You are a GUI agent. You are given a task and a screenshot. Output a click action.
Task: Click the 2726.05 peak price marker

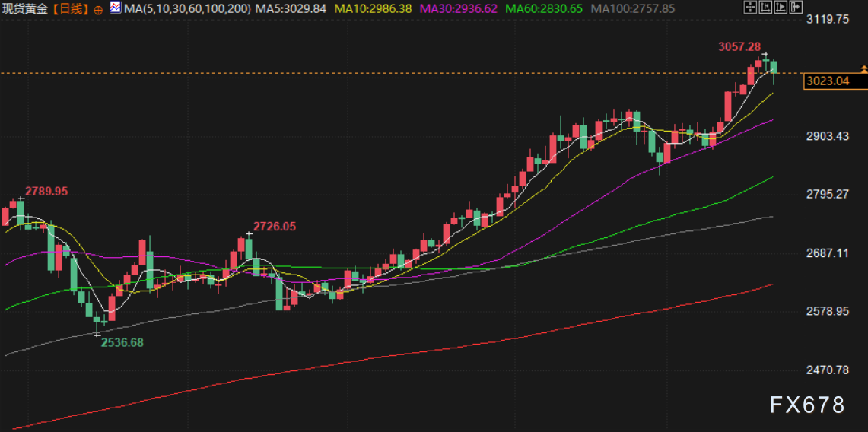pos(275,226)
